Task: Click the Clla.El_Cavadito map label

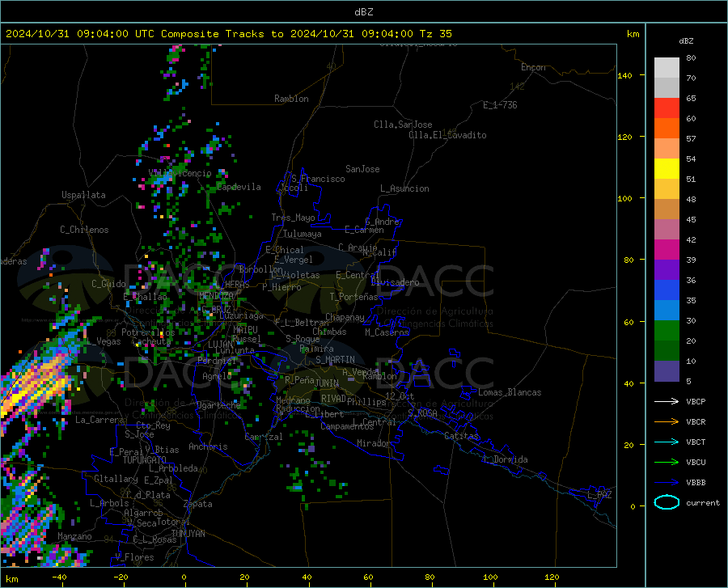Action: 447,135
